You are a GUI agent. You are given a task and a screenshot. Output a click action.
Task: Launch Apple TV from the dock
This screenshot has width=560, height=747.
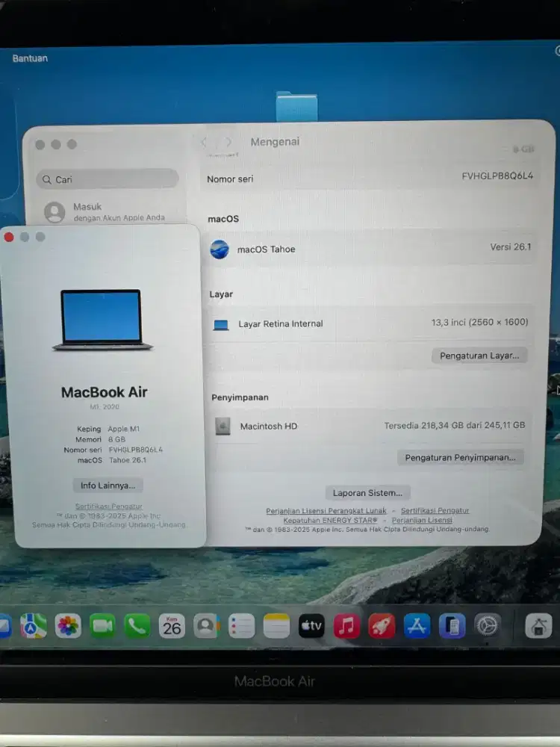tap(311, 625)
